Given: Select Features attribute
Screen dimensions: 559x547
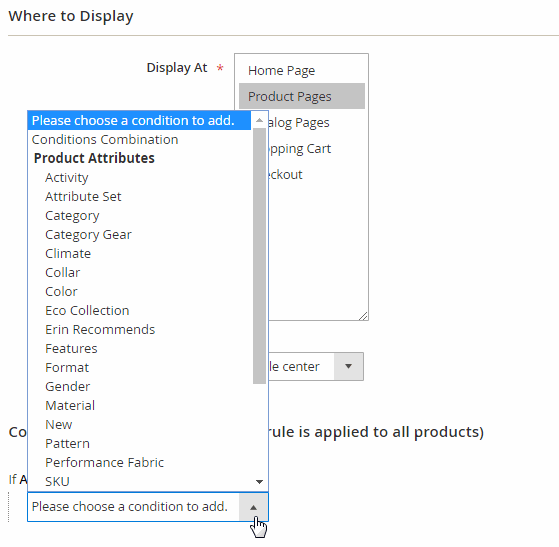Looking at the screenshot, I should click(x=139, y=348).
